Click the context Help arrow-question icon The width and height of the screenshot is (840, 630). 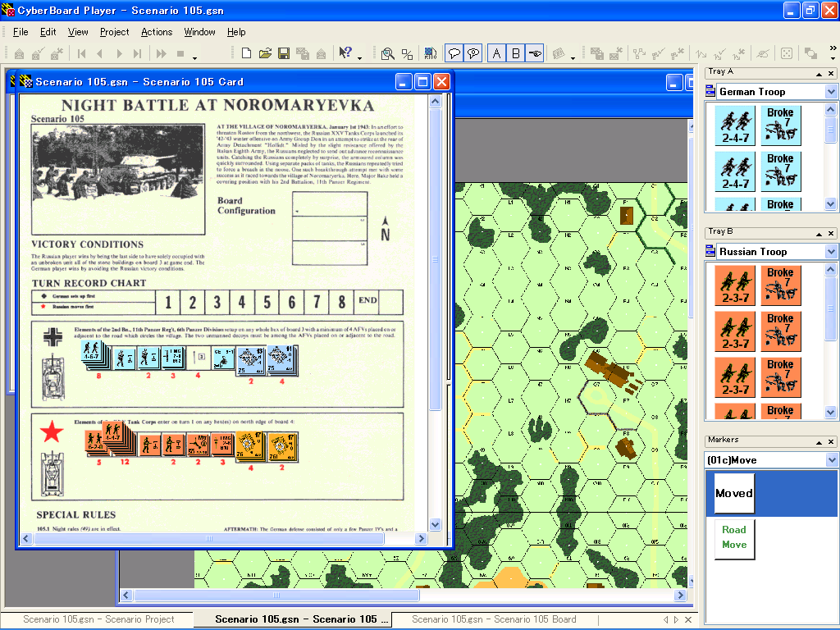coord(345,53)
